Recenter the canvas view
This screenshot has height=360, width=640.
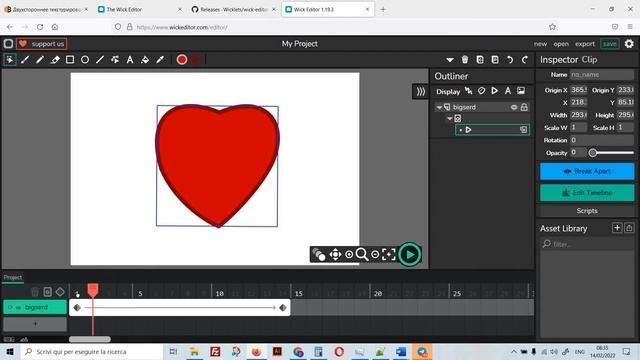[389, 255]
